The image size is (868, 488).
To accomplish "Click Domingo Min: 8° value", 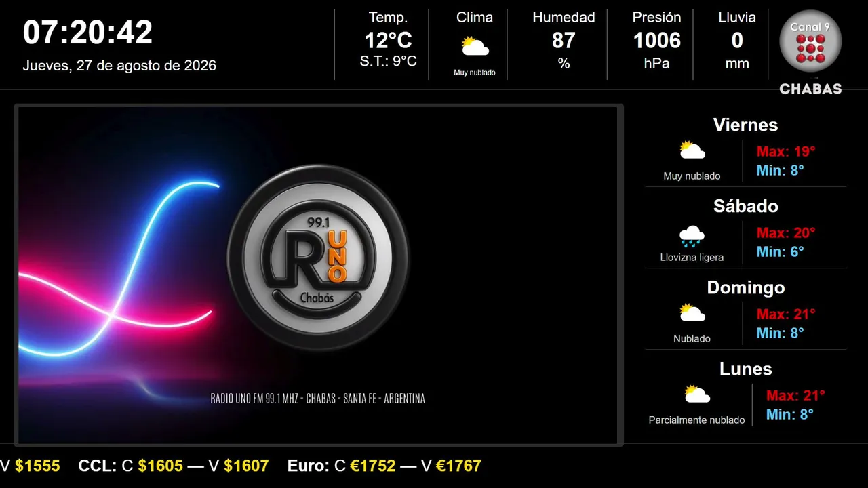I will click(x=781, y=333).
